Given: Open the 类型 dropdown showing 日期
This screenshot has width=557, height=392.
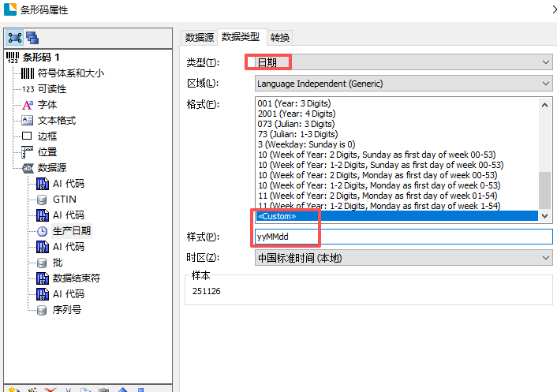Looking at the screenshot, I should pyautogui.click(x=403, y=62).
